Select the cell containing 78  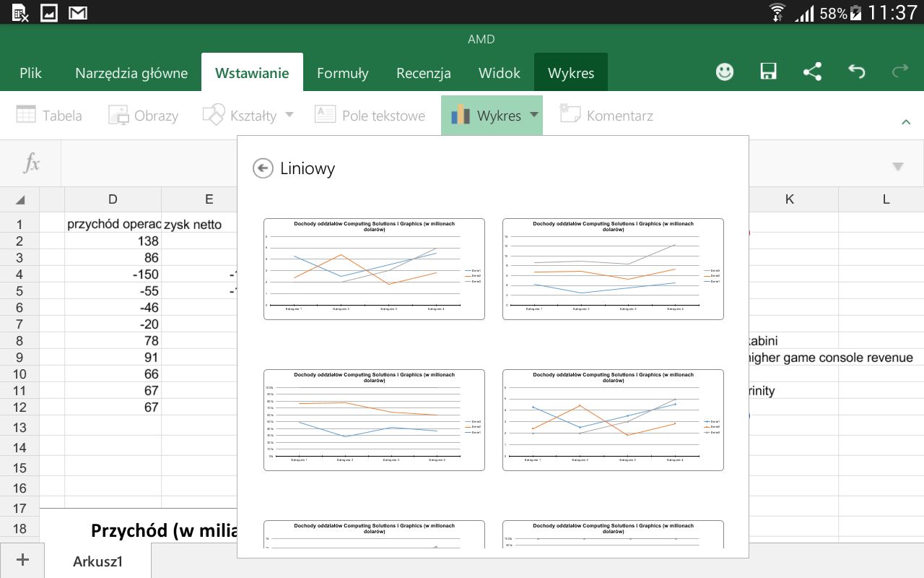coord(113,340)
